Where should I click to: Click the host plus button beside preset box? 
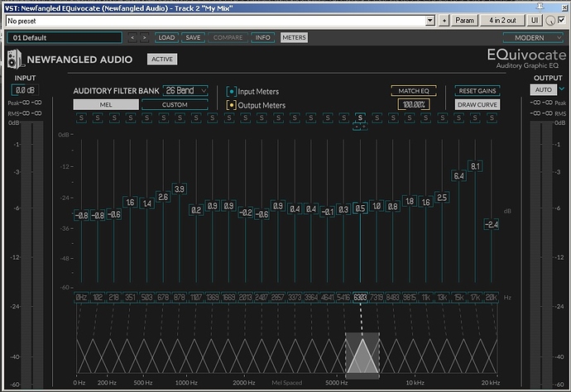[x=444, y=21]
